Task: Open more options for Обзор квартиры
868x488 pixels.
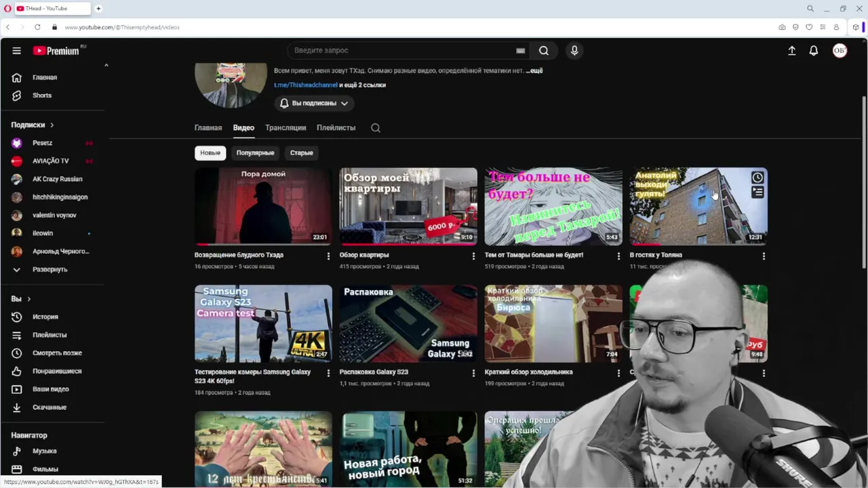Action: (473, 256)
